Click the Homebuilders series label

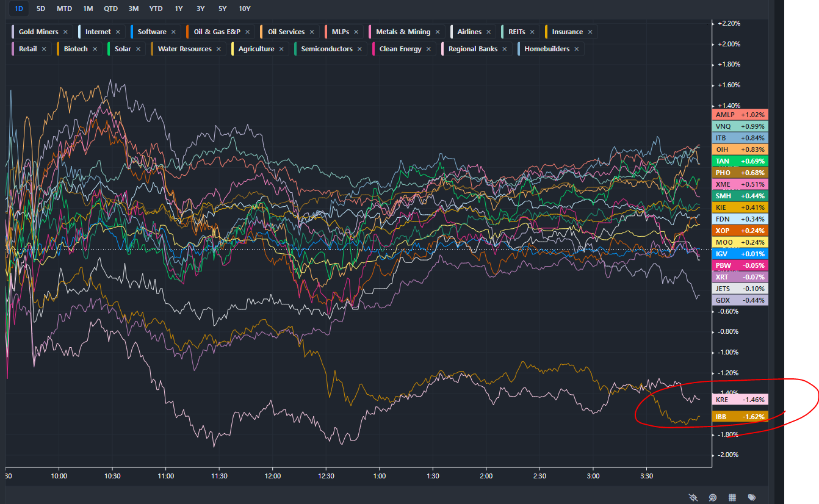pyautogui.click(x=547, y=49)
